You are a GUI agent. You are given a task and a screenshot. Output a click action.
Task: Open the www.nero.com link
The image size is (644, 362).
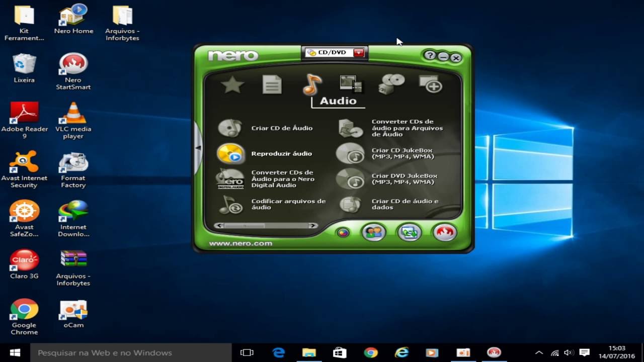(240, 243)
